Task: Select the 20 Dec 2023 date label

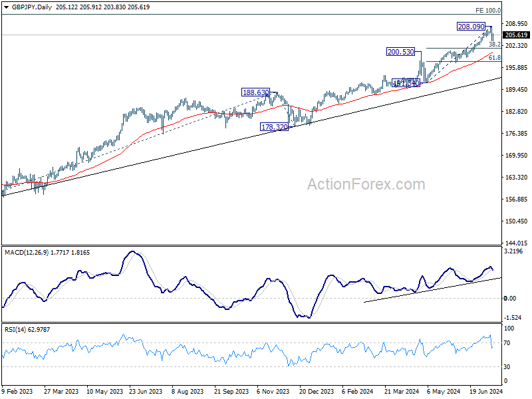Action: tap(317, 391)
